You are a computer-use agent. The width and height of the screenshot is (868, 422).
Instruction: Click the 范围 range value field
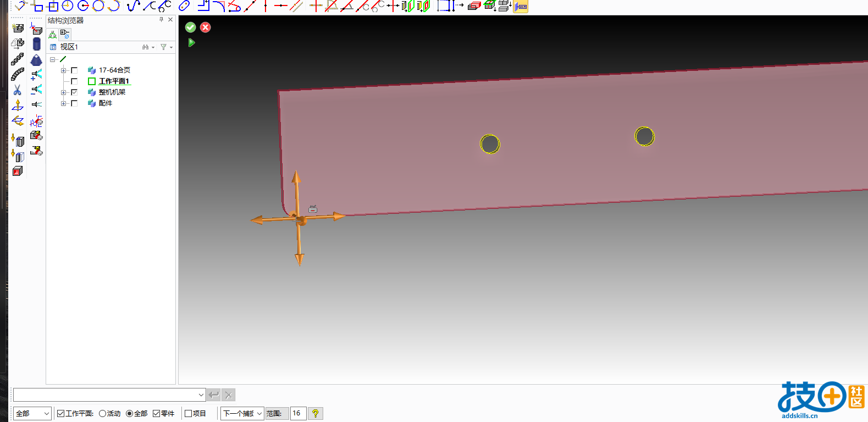(298, 413)
